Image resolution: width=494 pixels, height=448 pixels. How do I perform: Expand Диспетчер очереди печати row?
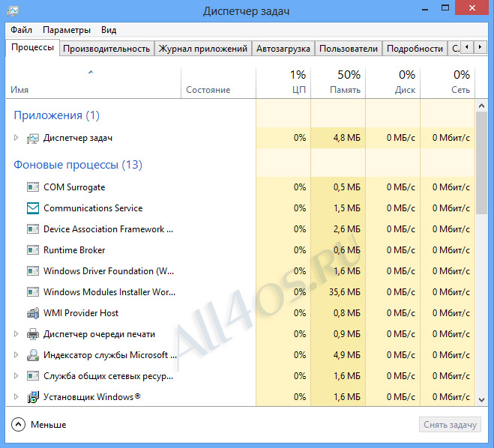tap(16, 333)
